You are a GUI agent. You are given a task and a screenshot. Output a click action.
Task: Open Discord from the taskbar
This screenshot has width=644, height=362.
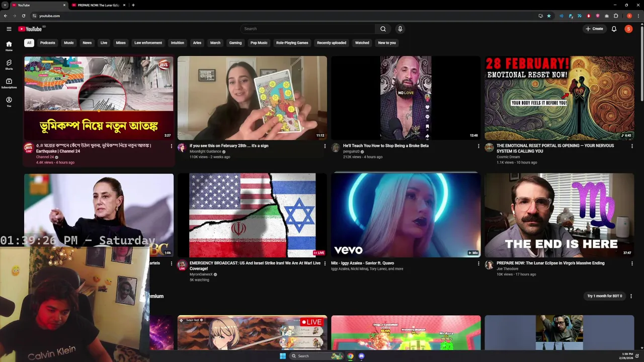[x=361, y=356]
